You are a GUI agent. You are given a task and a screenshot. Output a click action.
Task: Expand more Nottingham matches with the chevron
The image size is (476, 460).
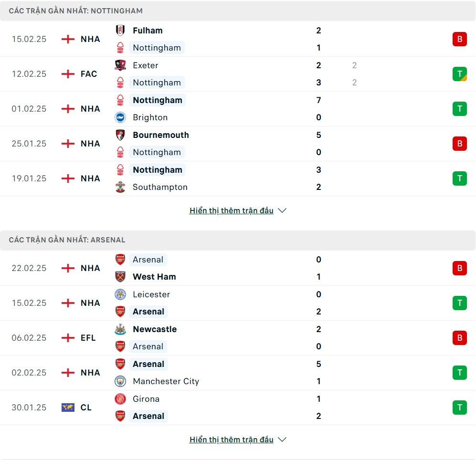click(x=282, y=210)
